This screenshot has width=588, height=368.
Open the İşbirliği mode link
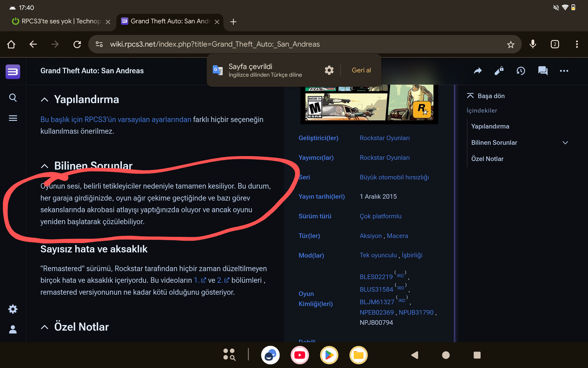tap(412, 255)
